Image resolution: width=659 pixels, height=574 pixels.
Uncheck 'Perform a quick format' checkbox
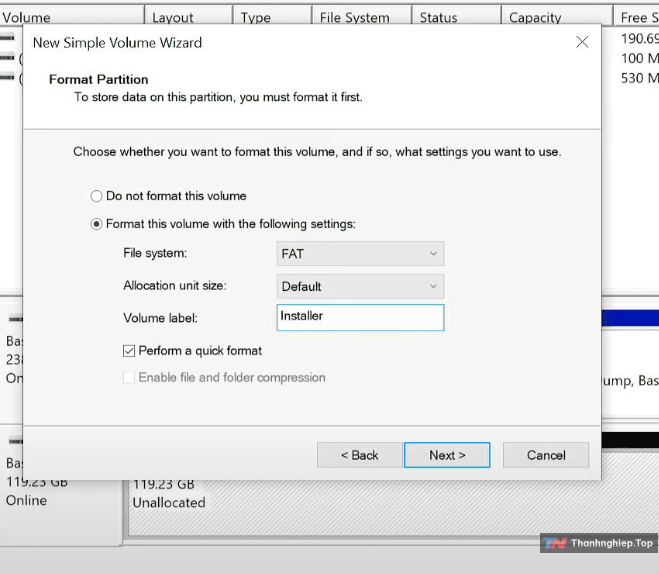pyautogui.click(x=129, y=351)
